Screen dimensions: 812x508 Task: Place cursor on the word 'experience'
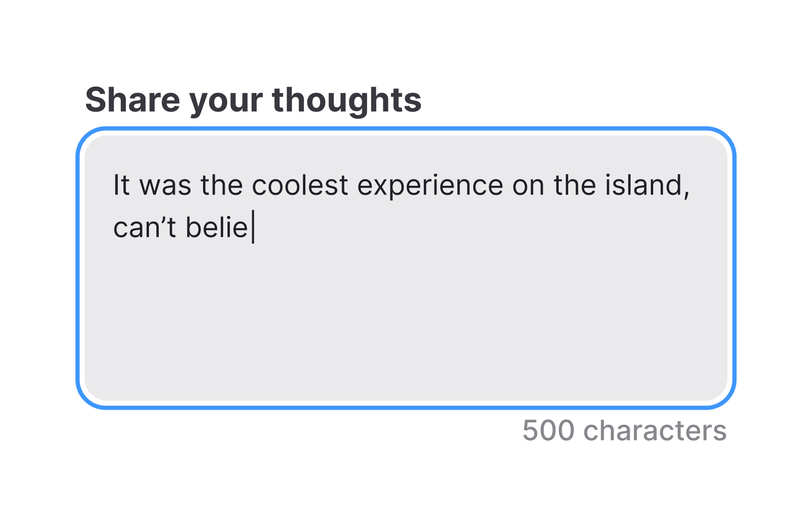point(430,185)
